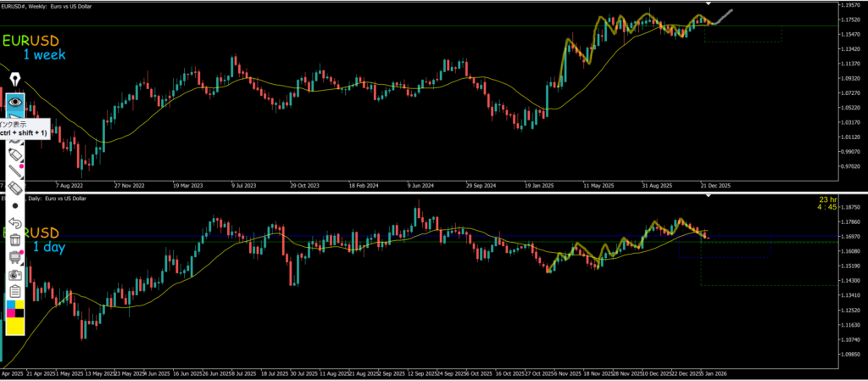
Task: Toggle ink visibility with the eye icon
Action: coord(15,103)
